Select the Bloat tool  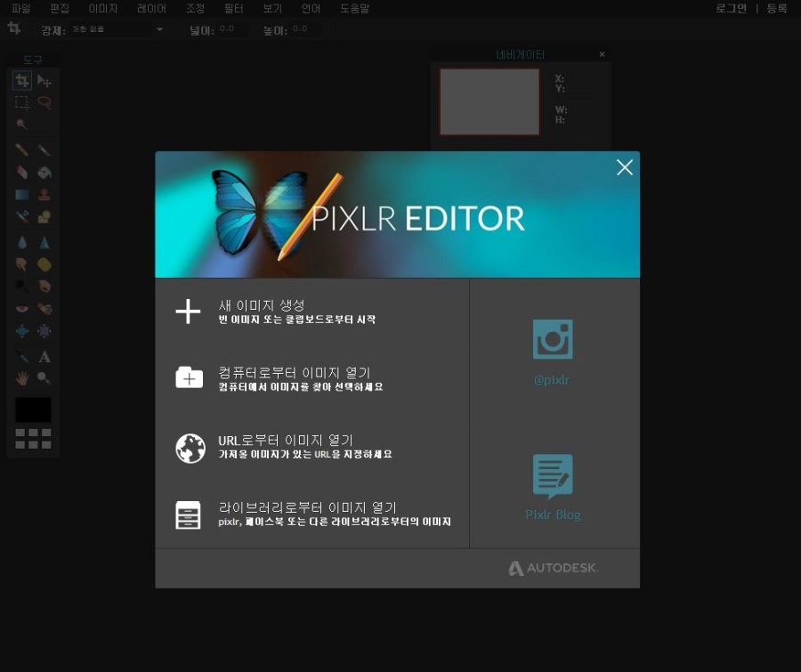pos(21,331)
